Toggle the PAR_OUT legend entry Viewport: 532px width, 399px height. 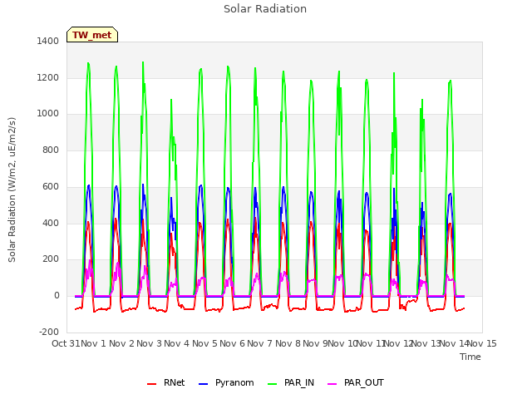(x=356, y=382)
